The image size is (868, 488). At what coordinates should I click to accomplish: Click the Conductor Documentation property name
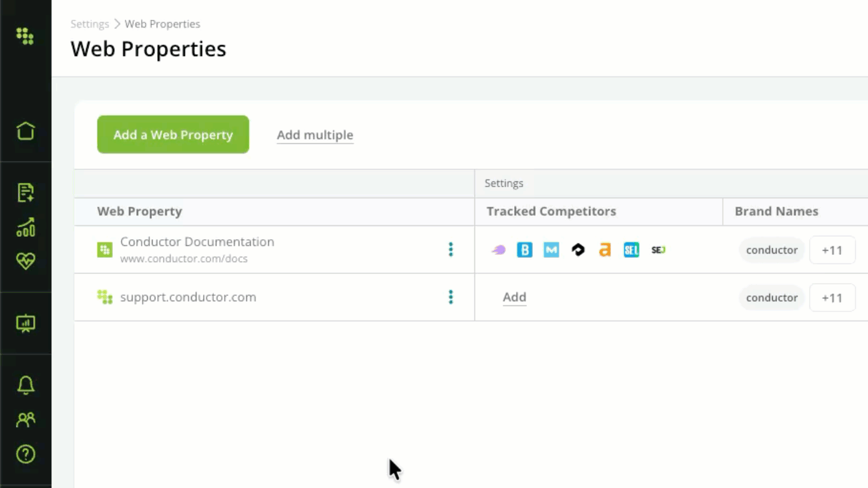click(x=197, y=242)
